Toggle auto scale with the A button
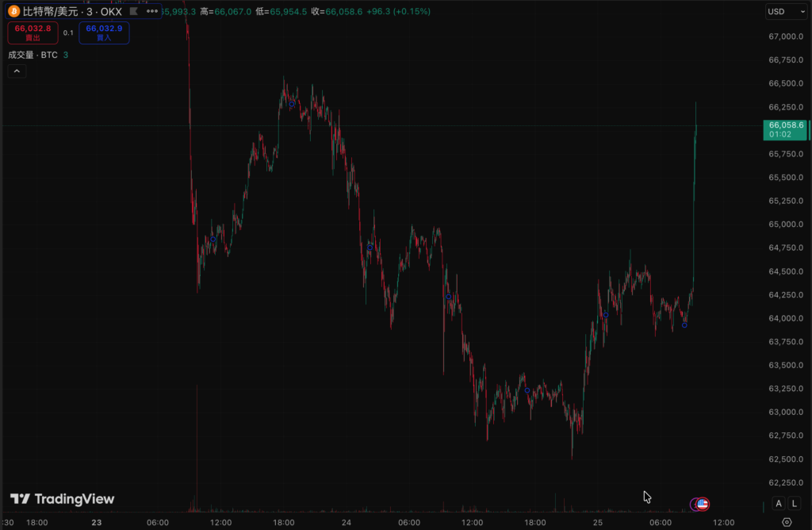This screenshot has width=812, height=530. (779, 504)
